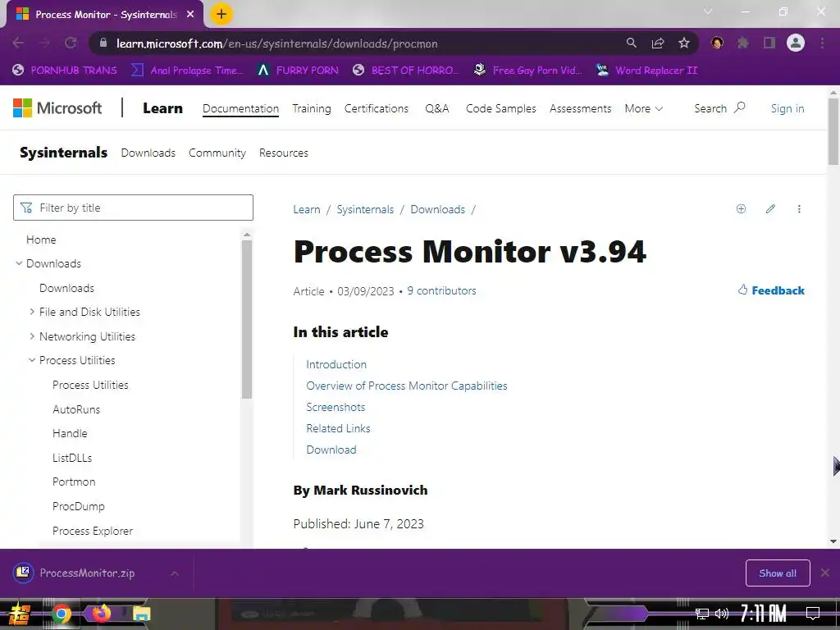Toggle the browser side panel icon
Screen dimensions: 840x630
point(769,43)
